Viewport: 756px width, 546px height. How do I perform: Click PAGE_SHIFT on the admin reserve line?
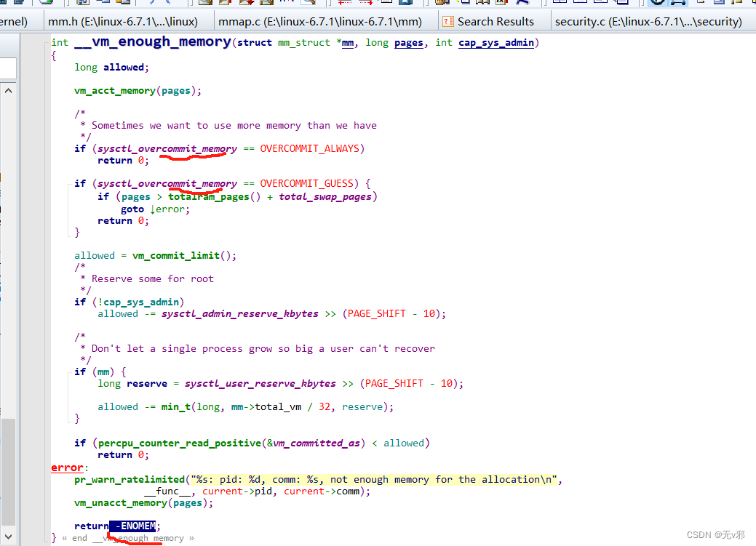click(x=377, y=314)
